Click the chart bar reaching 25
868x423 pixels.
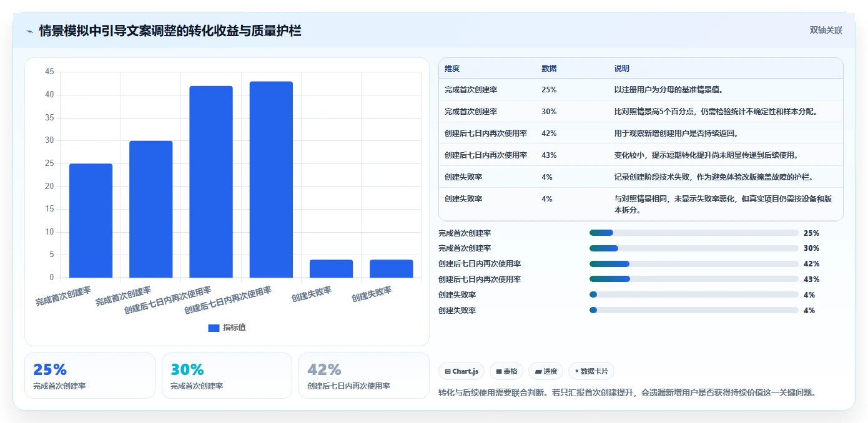click(91, 220)
